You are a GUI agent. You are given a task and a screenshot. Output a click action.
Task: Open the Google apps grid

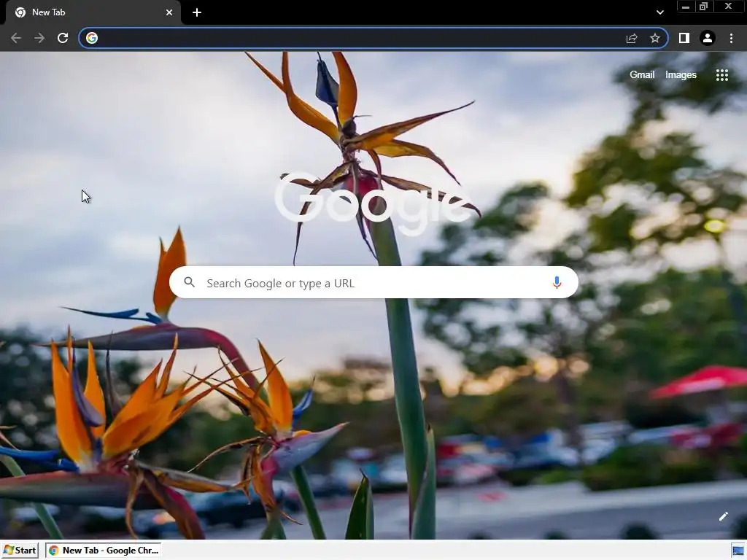point(721,75)
